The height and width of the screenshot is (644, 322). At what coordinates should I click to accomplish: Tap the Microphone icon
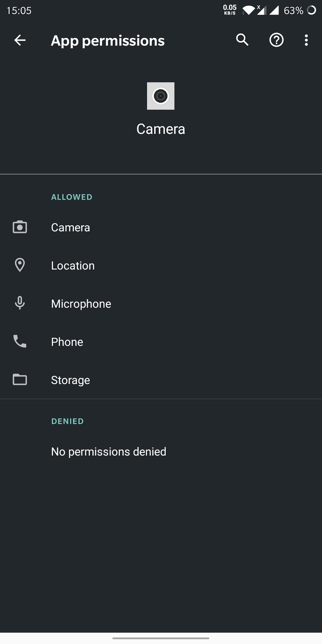20,303
